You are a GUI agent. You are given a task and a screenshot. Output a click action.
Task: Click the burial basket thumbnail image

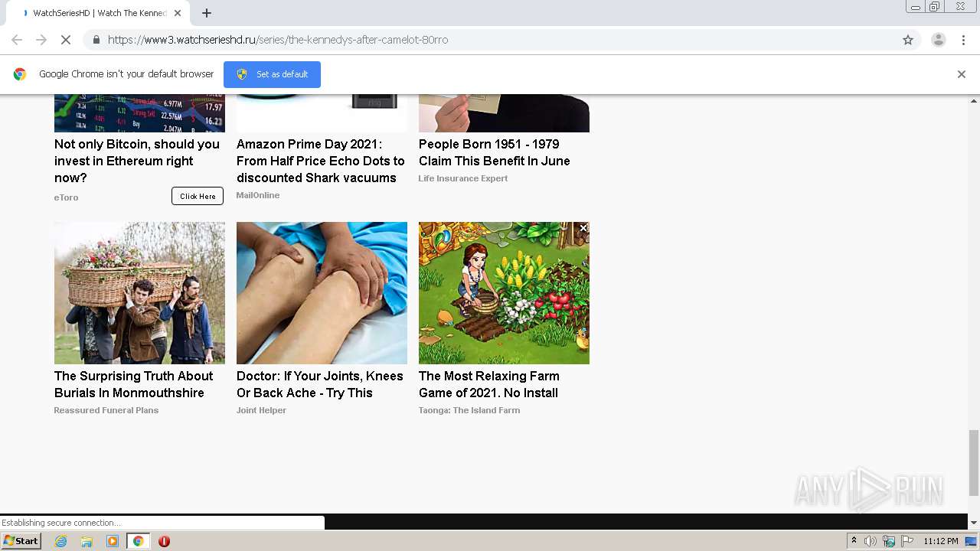click(139, 293)
